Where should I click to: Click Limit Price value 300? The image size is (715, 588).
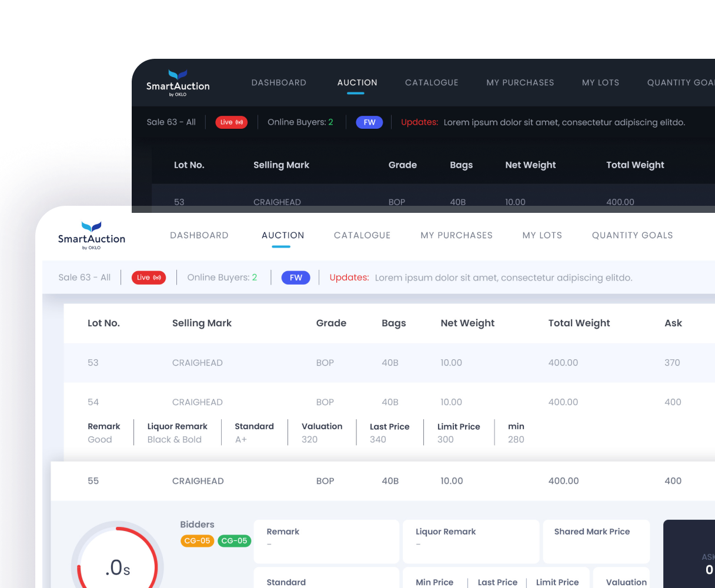pos(446,440)
